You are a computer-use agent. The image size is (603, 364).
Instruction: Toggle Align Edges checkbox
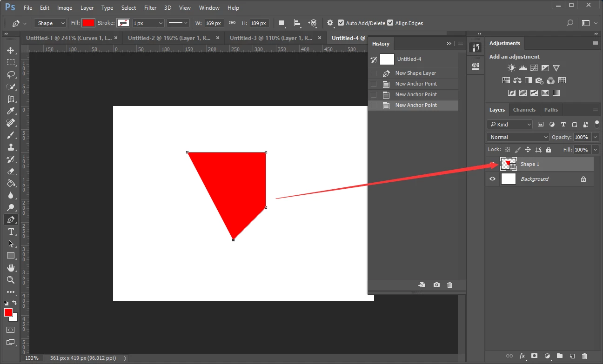[390, 23]
